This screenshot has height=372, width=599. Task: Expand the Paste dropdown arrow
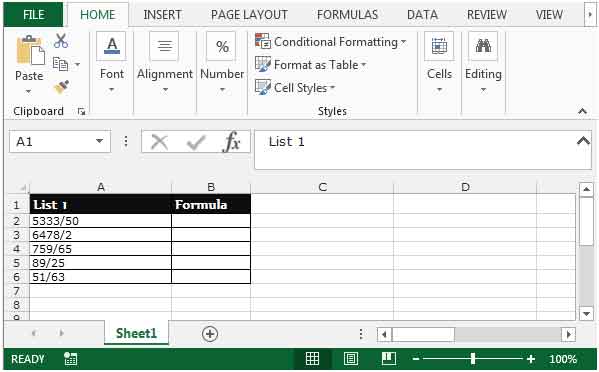pos(29,91)
